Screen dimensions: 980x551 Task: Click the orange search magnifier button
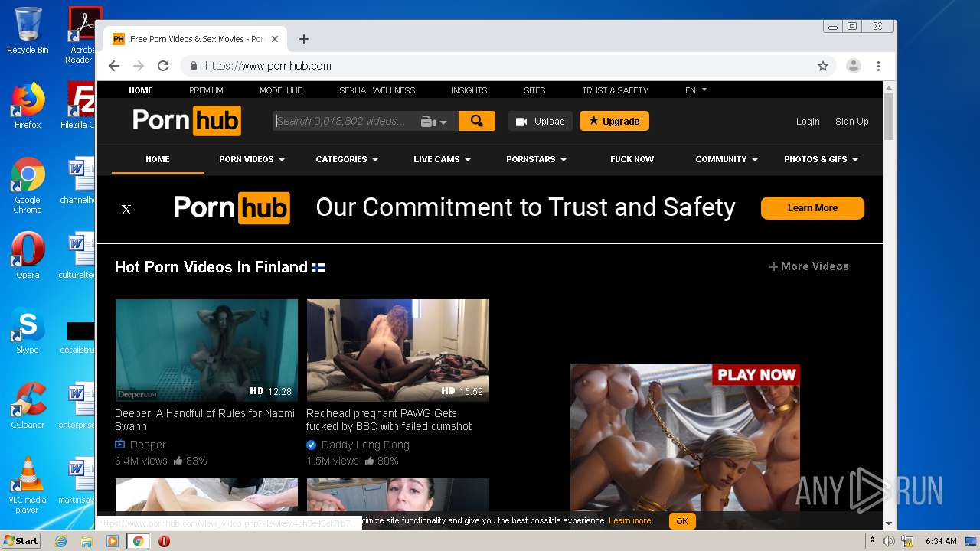(x=477, y=121)
